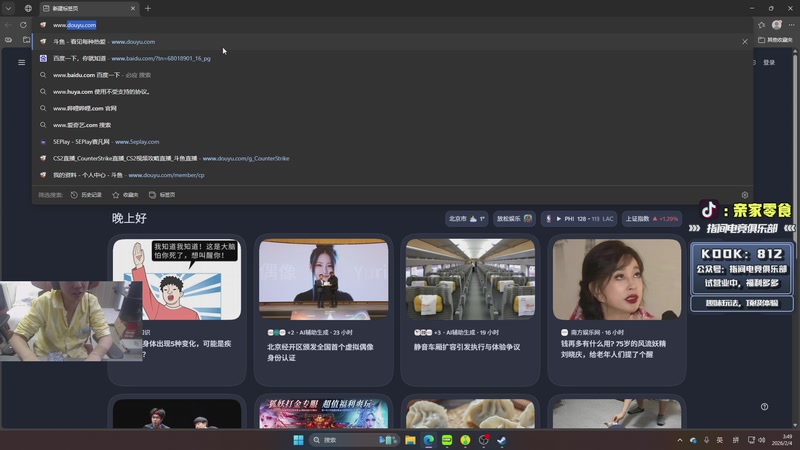Open Steam from taskbar
The width and height of the screenshot is (800, 450).
click(502, 440)
